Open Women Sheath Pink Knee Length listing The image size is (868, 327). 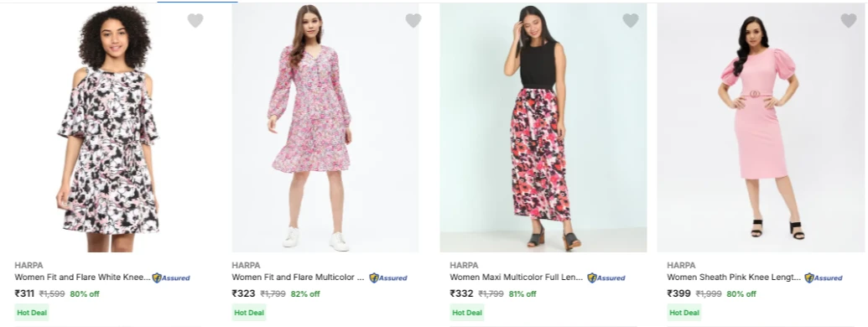pos(734,278)
